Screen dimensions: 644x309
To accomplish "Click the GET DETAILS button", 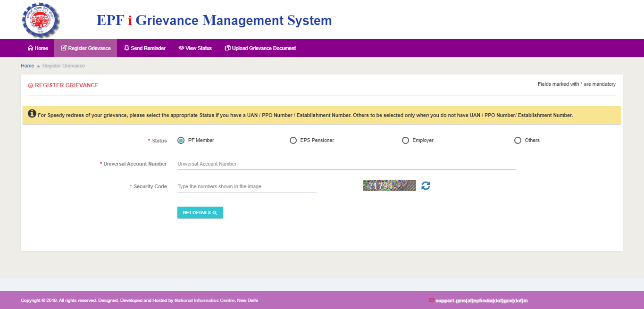I will (x=200, y=213).
